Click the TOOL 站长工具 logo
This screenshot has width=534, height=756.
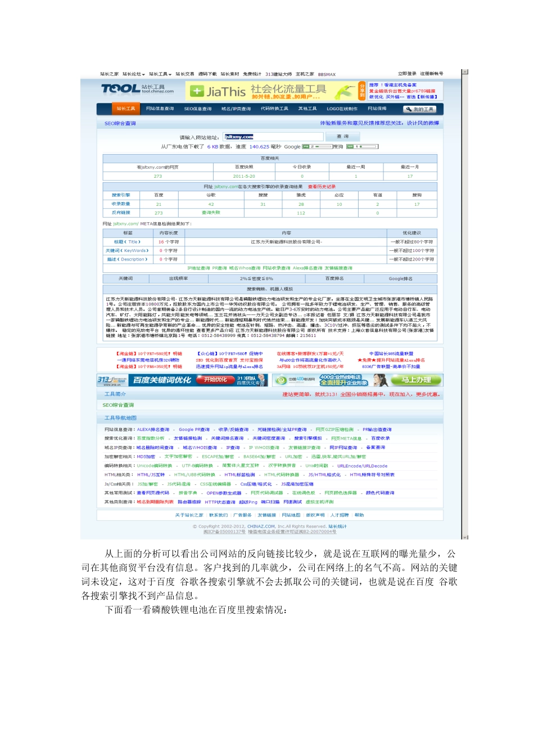coord(137,88)
